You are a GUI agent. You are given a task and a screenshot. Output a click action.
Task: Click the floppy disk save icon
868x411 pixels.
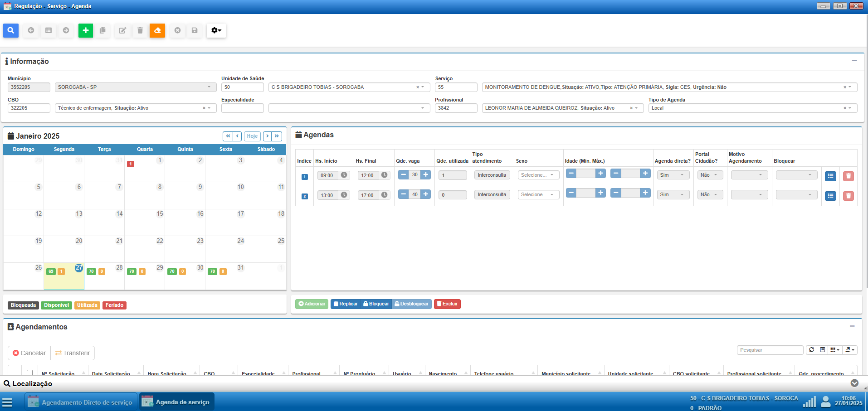(x=195, y=30)
